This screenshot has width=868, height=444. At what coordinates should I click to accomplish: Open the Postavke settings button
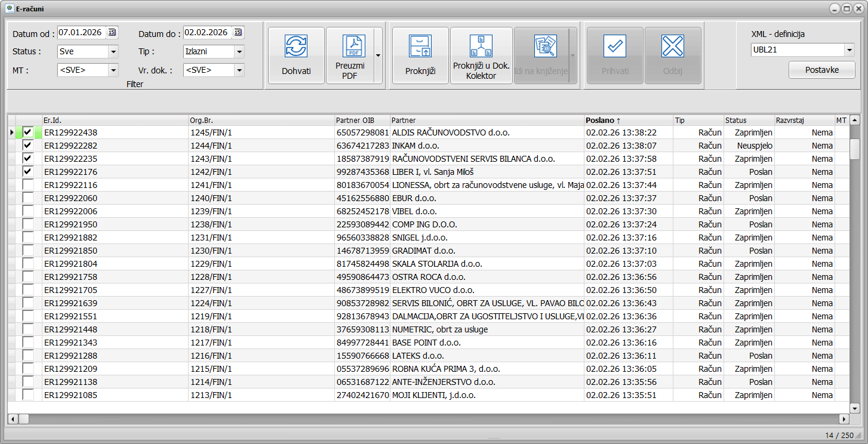[821, 70]
